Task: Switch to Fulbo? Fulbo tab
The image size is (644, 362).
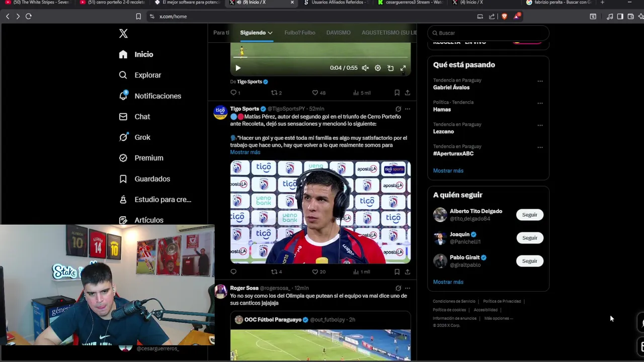Action: click(300, 33)
